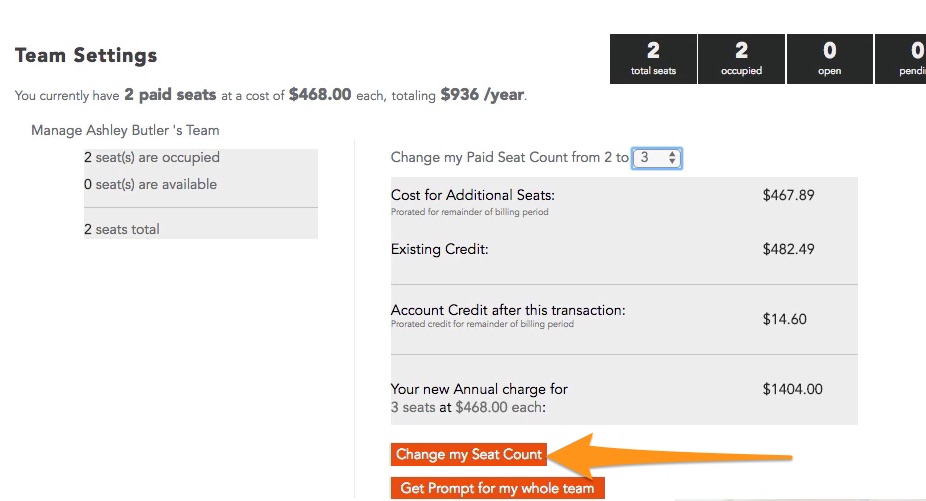Select the pending seats counter tile
This screenshot has height=501, width=926.
(901, 58)
